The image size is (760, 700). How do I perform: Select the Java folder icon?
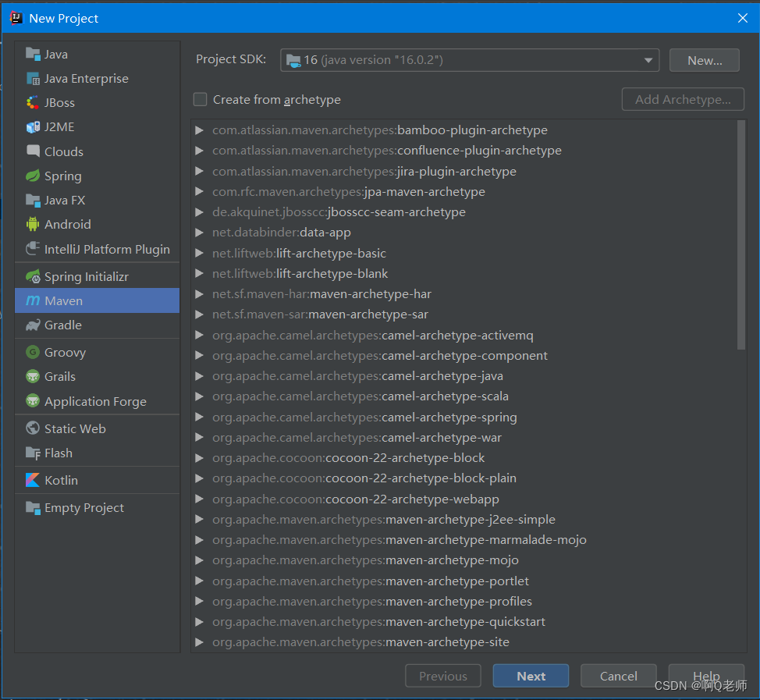tap(33, 55)
